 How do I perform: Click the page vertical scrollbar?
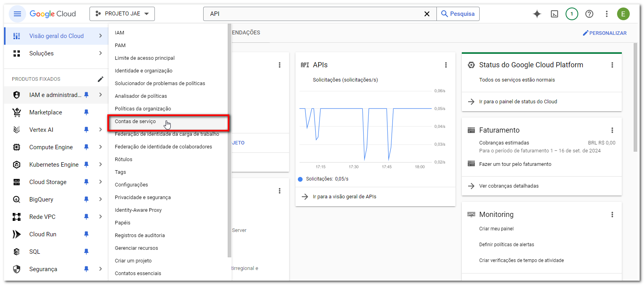click(x=635, y=97)
